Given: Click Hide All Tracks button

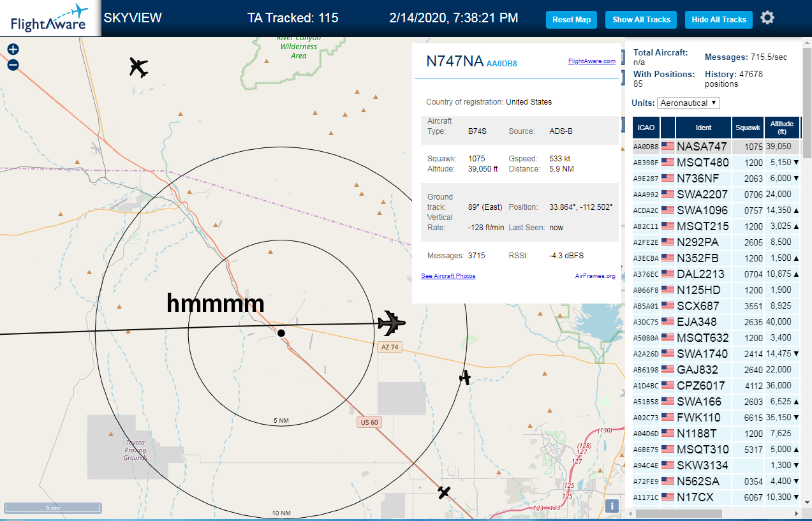Looking at the screenshot, I should (x=719, y=20).
